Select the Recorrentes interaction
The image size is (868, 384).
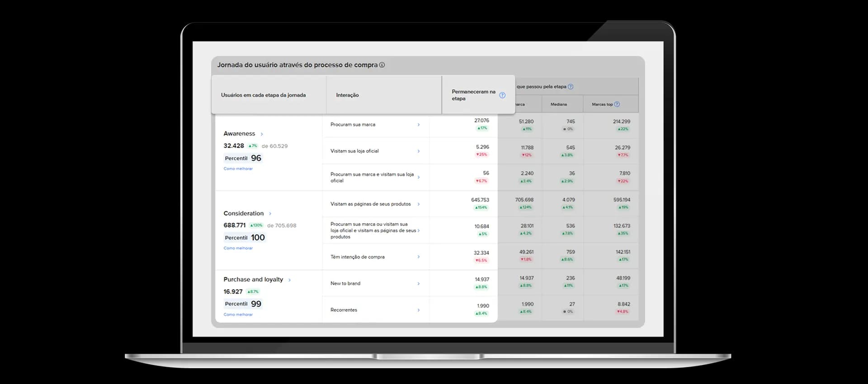pos(344,310)
